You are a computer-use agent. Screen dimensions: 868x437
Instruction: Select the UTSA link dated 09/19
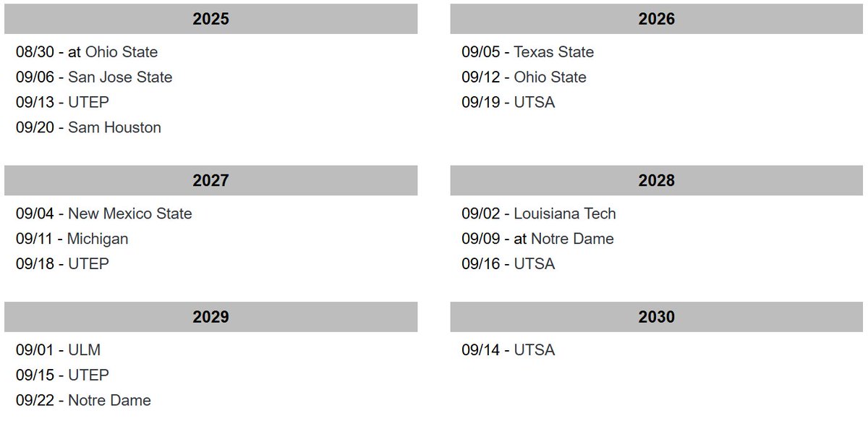535,103
